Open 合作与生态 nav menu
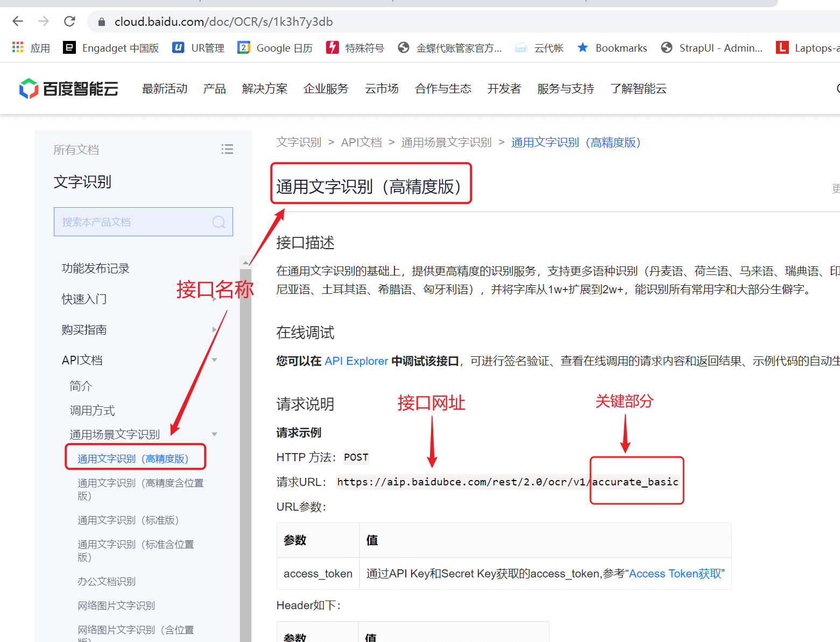The width and height of the screenshot is (840, 642). 443,89
